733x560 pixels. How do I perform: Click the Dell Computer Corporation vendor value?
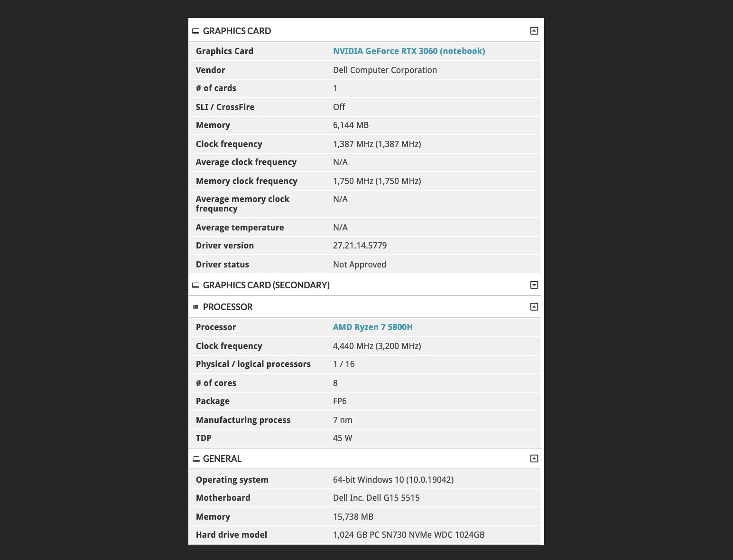pyautogui.click(x=385, y=70)
